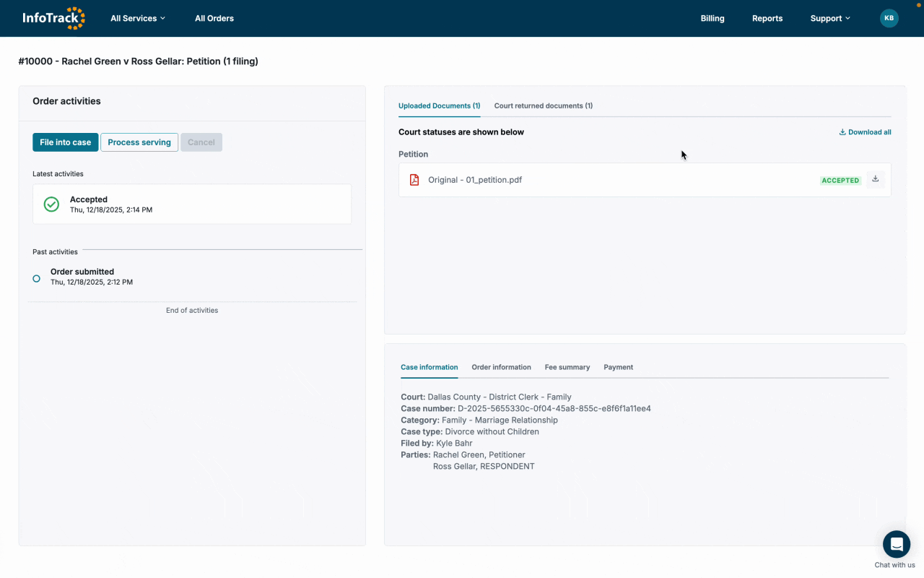Image resolution: width=924 pixels, height=578 pixels.
Task: Click 'Dallas County - District Clerk - Family' text
Action: tap(500, 397)
